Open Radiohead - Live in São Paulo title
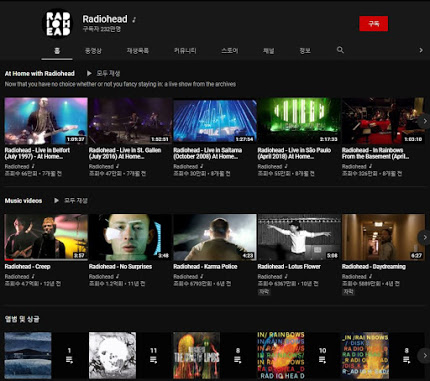Screen dimensions: 430x381 pyautogui.click(x=294, y=153)
